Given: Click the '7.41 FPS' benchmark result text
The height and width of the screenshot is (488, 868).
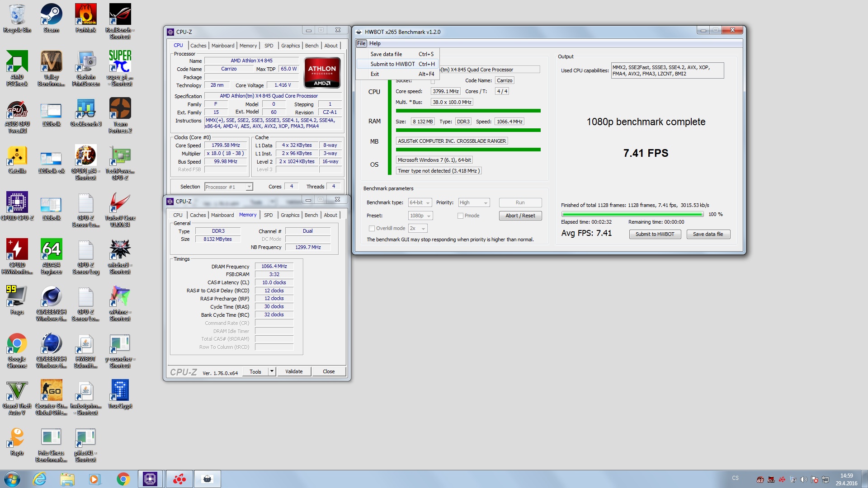Looking at the screenshot, I should 646,153.
